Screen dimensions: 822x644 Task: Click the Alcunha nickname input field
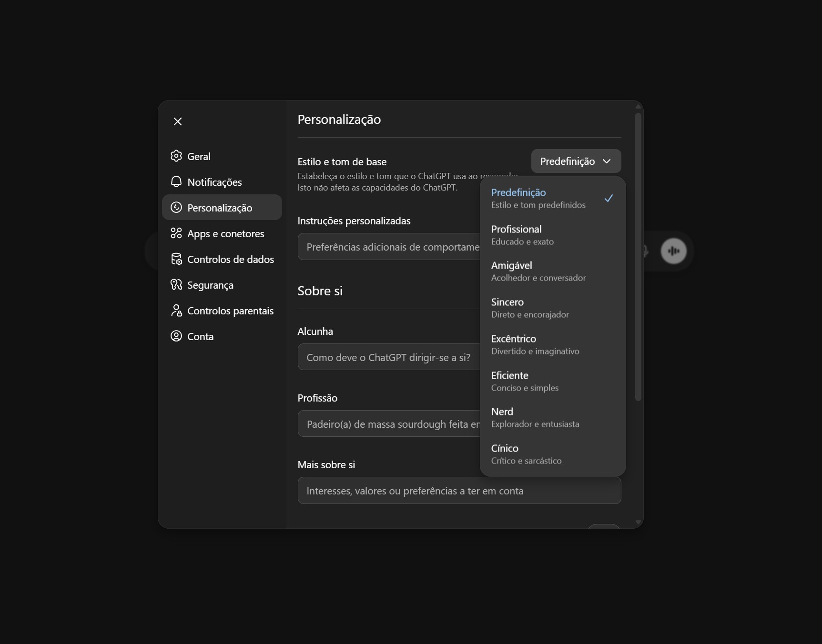[x=388, y=357]
